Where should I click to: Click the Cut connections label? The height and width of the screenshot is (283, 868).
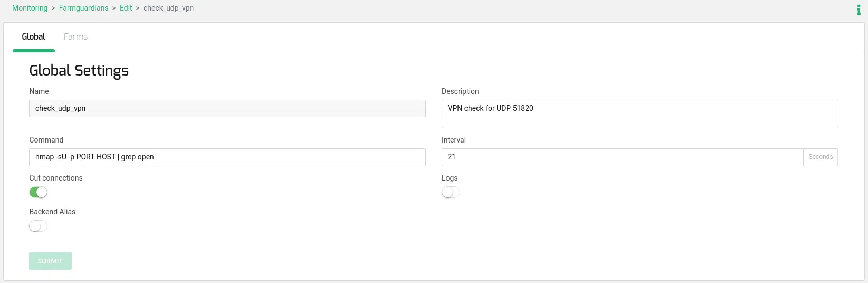(x=56, y=178)
